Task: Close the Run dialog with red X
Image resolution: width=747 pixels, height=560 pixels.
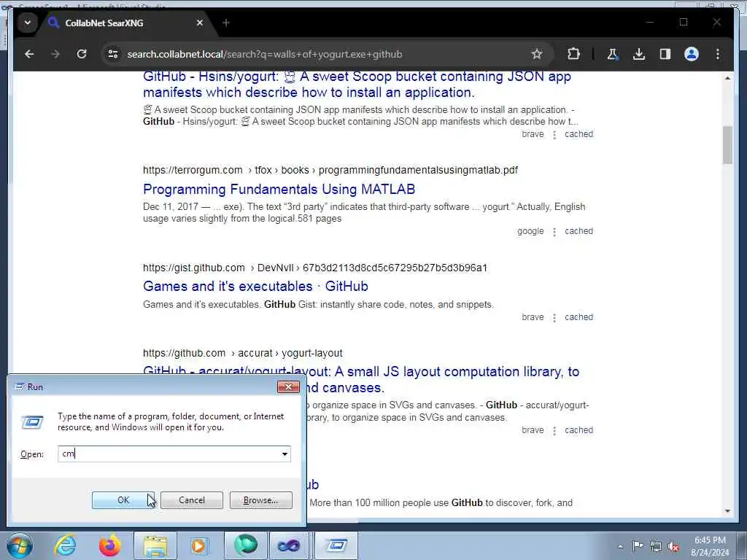Action: pos(288,386)
